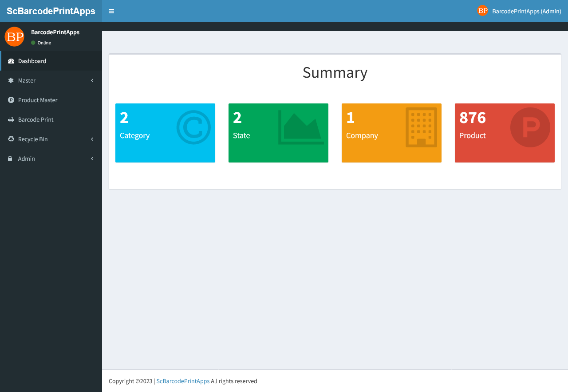Image resolution: width=568 pixels, height=392 pixels.
Task: Click the Barcode Print printer icon
Action: pos(11,120)
